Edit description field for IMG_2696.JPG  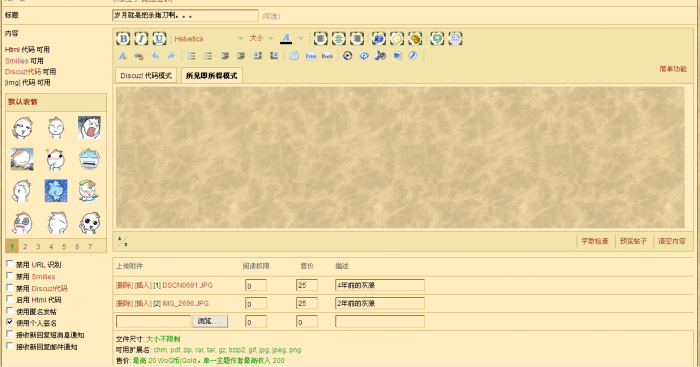coord(380,304)
